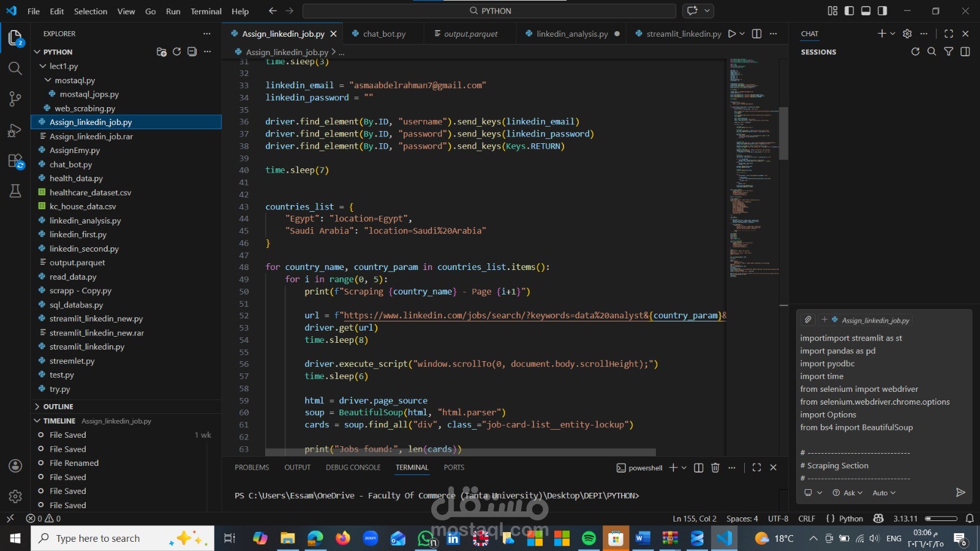The height and width of the screenshot is (551, 980).
Task: Switch to the linkedin_analysis.py tab
Action: (x=571, y=34)
